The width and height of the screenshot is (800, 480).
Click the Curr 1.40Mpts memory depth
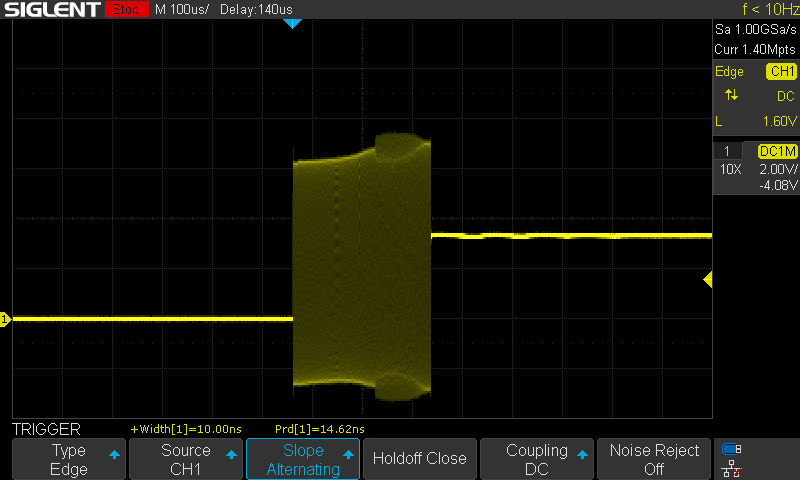click(x=755, y=49)
